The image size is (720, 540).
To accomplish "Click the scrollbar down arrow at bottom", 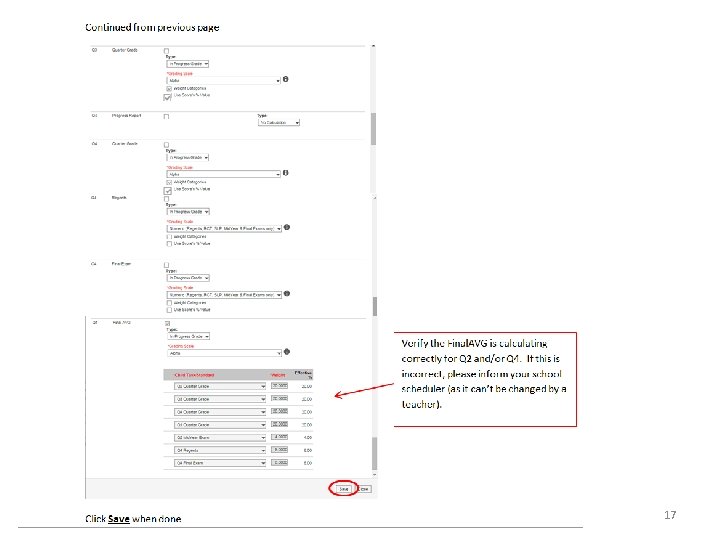I will click(x=374, y=474).
